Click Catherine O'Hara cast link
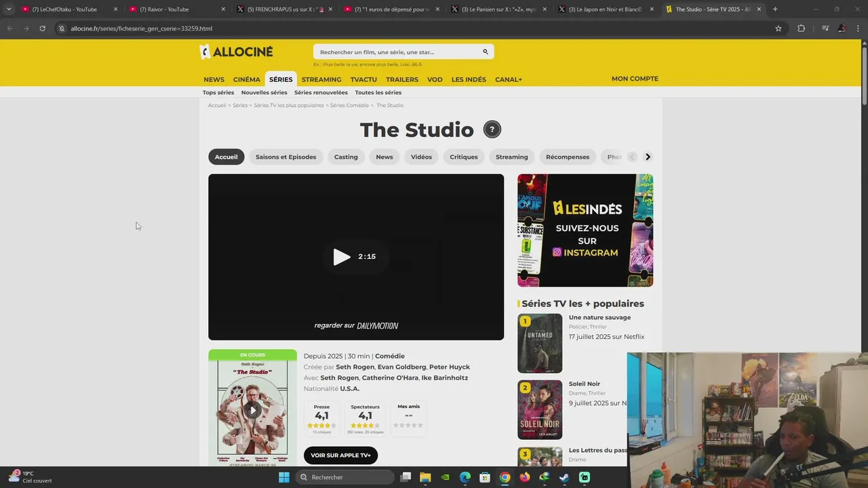The height and width of the screenshot is (488, 868). coord(390,378)
